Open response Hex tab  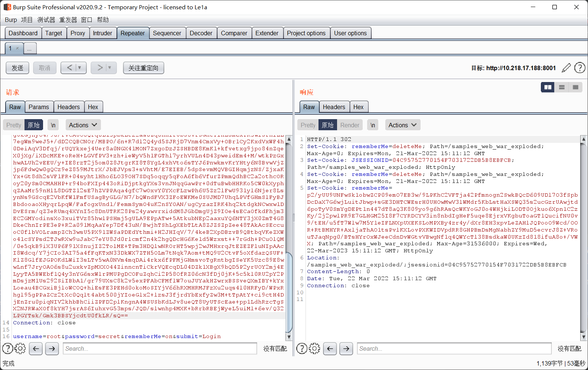coord(359,107)
